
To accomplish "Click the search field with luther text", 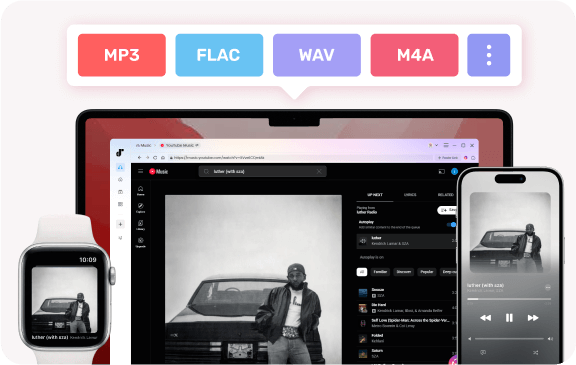I will [x=262, y=171].
